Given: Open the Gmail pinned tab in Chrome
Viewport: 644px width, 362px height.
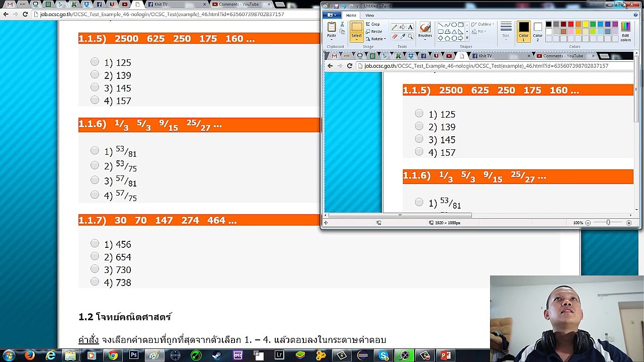Looking at the screenshot, I should pos(10,5).
